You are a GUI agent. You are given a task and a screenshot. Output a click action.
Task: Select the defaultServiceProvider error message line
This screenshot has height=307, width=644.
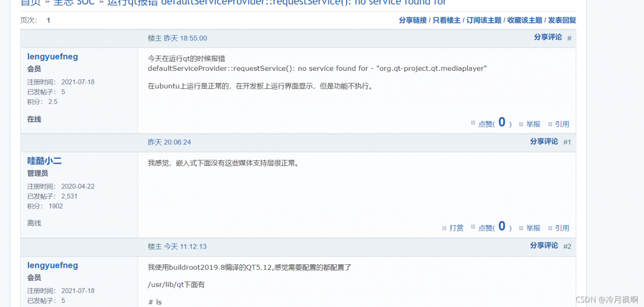tap(317, 68)
